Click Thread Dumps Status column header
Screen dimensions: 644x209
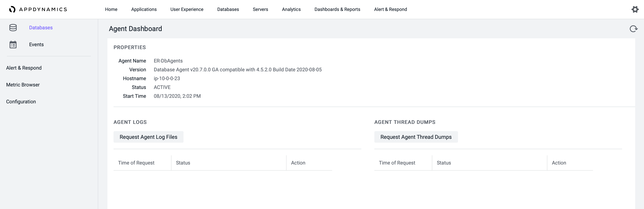pyautogui.click(x=489, y=163)
